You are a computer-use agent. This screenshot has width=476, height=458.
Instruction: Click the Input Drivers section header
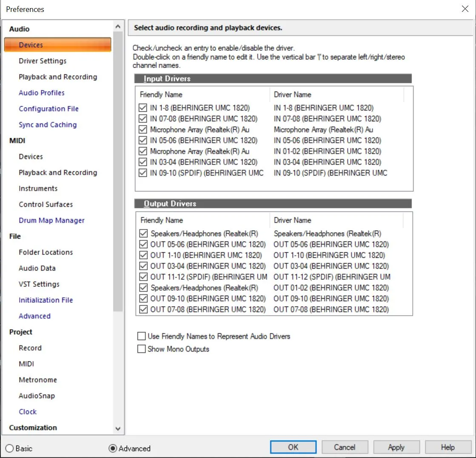click(x=273, y=78)
